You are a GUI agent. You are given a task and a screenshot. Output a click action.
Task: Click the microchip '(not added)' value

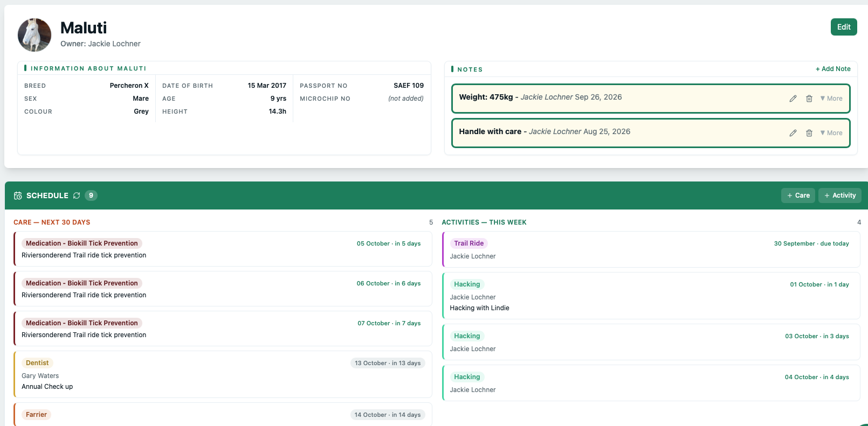[406, 99]
